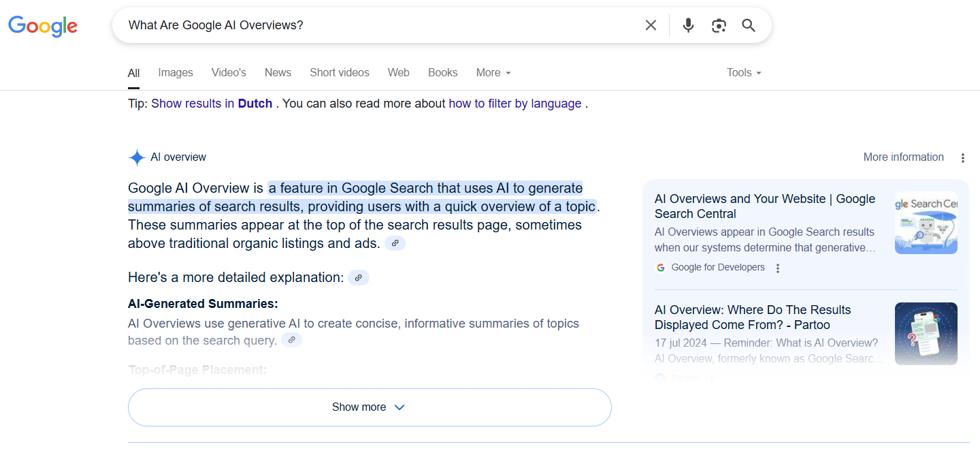This screenshot has height=453, width=980.
Task: Expand AI overview with Show more
Action: click(370, 407)
